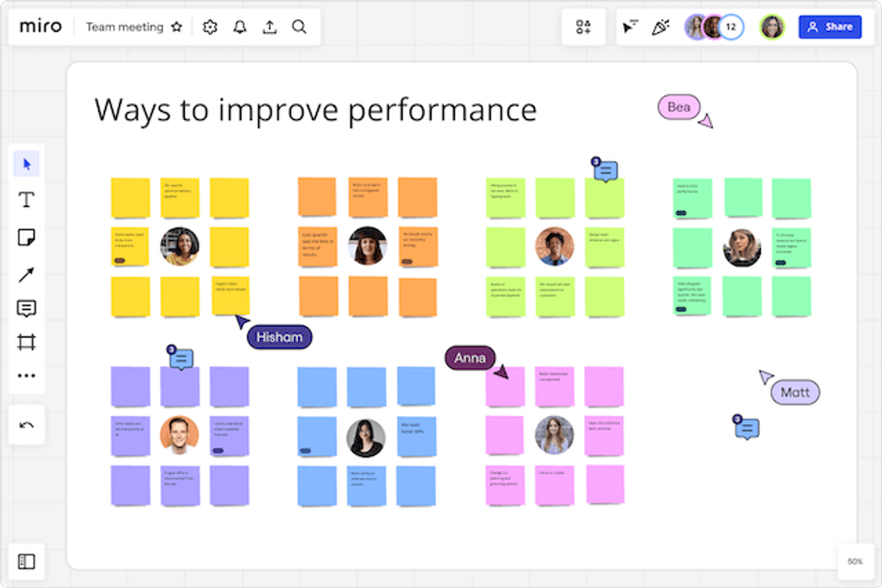The image size is (882, 588).
Task: Click the miro logo
Action: [x=40, y=26]
